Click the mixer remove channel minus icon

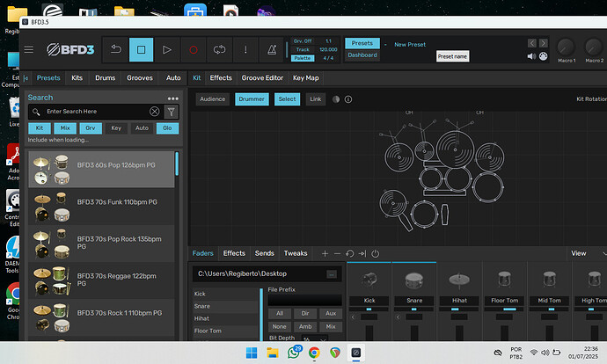337,254
